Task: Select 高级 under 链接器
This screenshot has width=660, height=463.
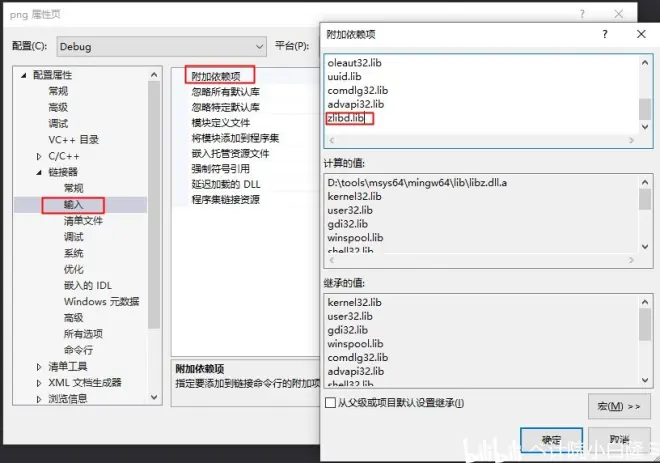Action: pyautogui.click(x=74, y=318)
